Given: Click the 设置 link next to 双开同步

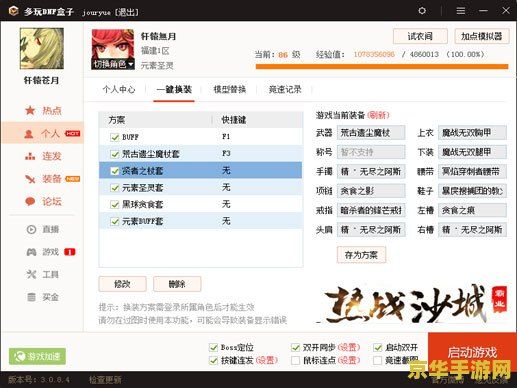Looking at the screenshot, I should coord(349,348).
